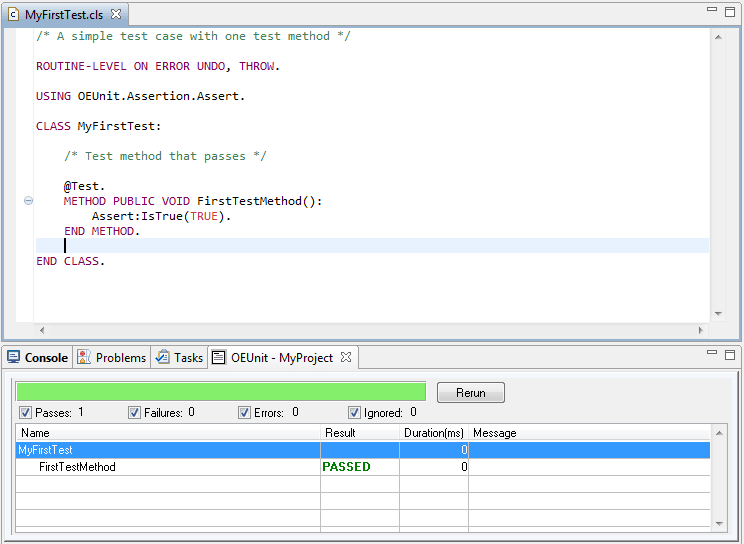
Task: Click the END METHOD. line
Action: coord(102,231)
